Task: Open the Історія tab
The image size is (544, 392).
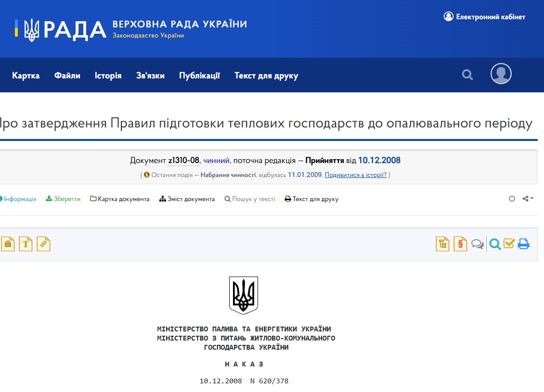Action: [108, 76]
